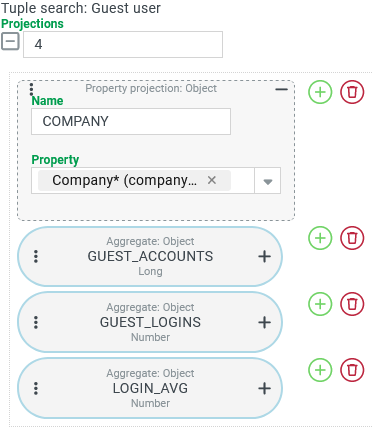Click the GUEST_ACCOUNTS drag handle dots
Image resolution: width=372 pixels, height=430 pixels.
click(36, 256)
